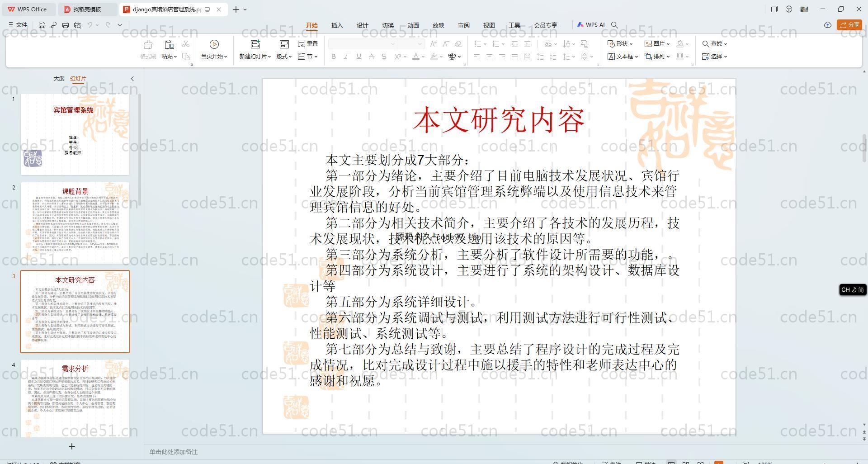The image size is (868, 464).
Task: Click the Copy icon below scissors
Action: (186, 57)
